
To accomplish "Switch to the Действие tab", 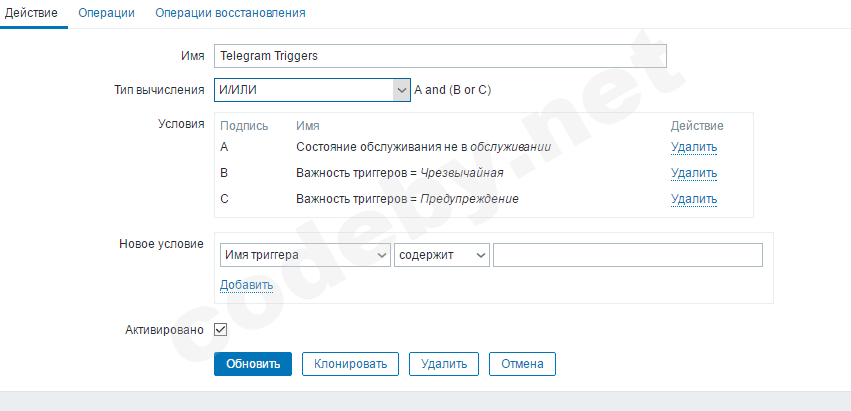I will click(31, 12).
